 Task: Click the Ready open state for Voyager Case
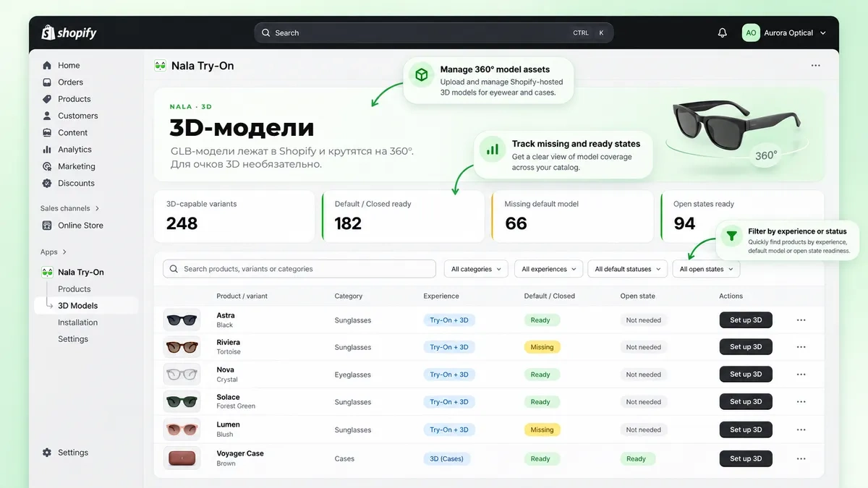[x=637, y=458]
